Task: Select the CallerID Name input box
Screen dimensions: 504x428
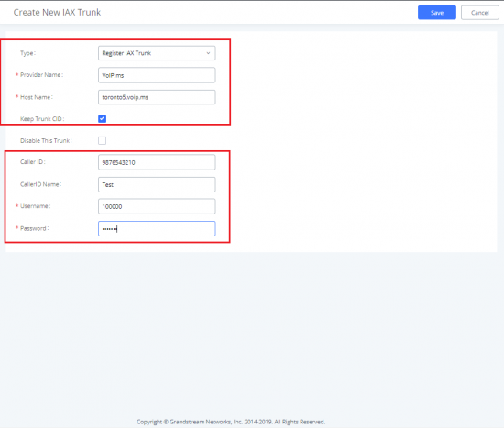Action: tap(157, 184)
